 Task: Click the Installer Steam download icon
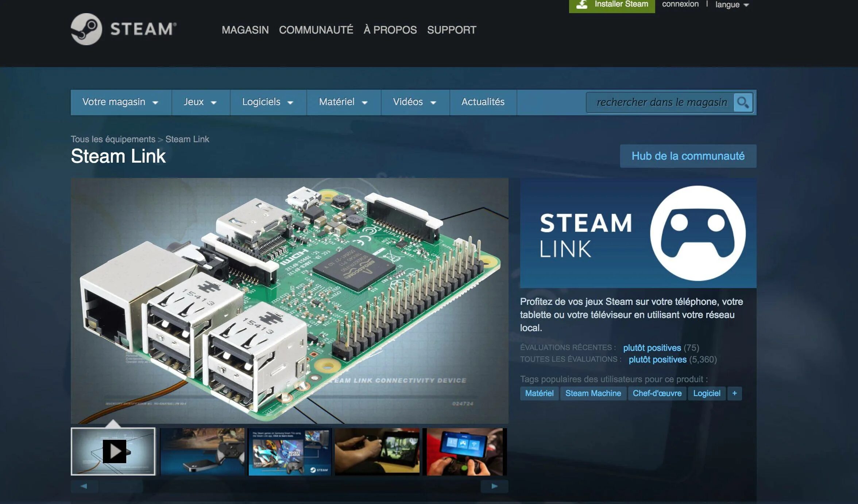(581, 4)
